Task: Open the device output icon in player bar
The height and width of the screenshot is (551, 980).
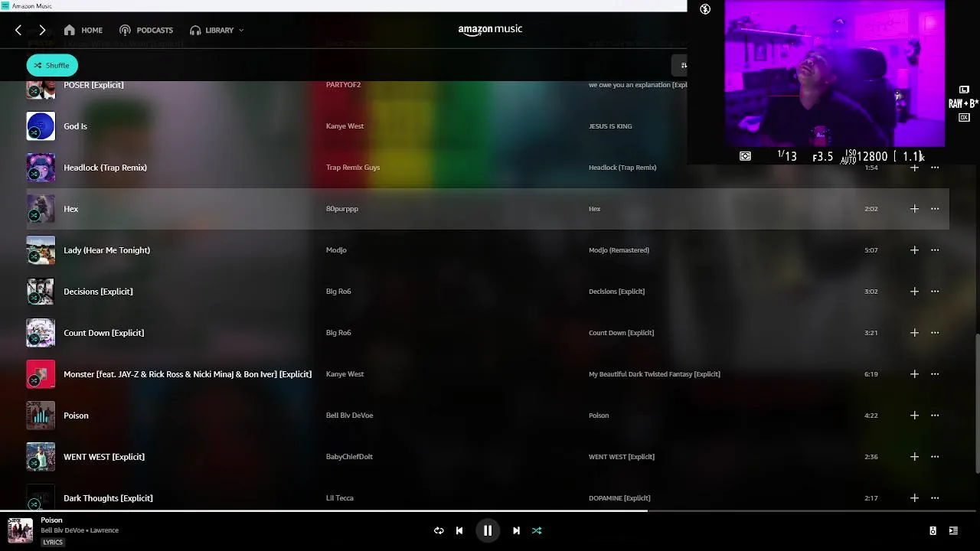Action: click(933, 530)
